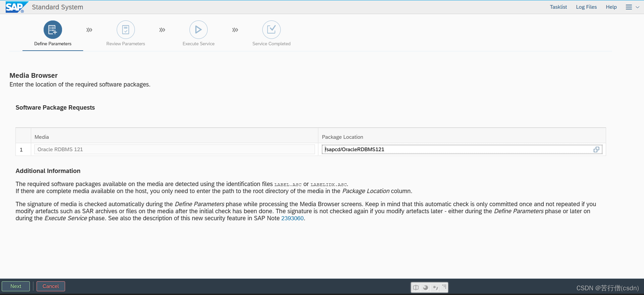644x295 pixels.
Task: Select the Service Completed step icon
Action: click(x=271, y=30)
